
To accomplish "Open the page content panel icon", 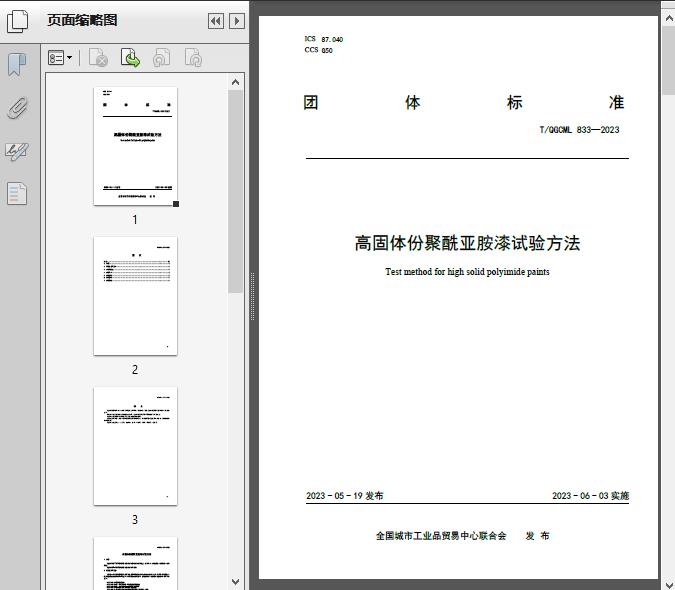I will (17, 194).
